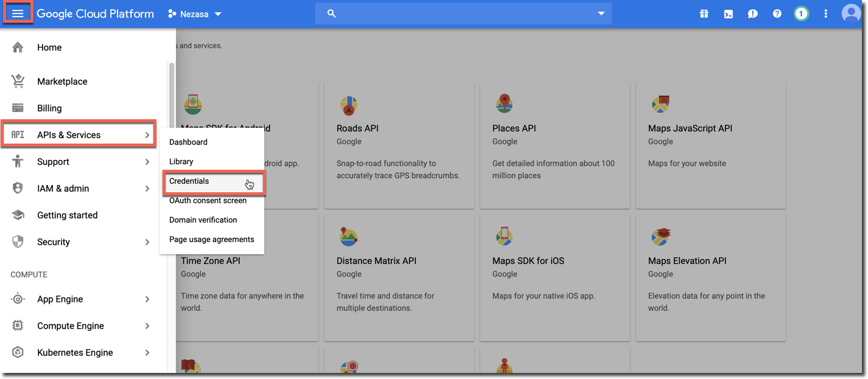The height and width of the screenshot is (379, 868).
Task: Open the gift free trial icon
Action: pyautogui.click(x=704, y=13)
